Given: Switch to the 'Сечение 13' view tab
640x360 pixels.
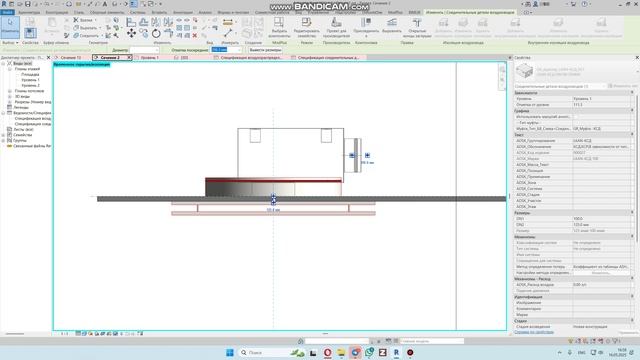Looking at the screenshot, I should (70, 58).
